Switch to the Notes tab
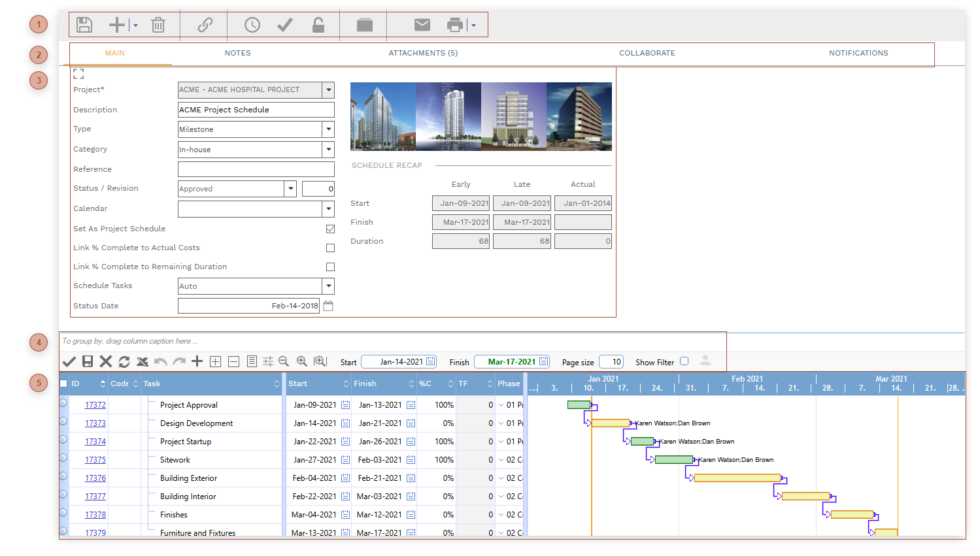Screen dimensions: 980x556 [x=237, y=53]
